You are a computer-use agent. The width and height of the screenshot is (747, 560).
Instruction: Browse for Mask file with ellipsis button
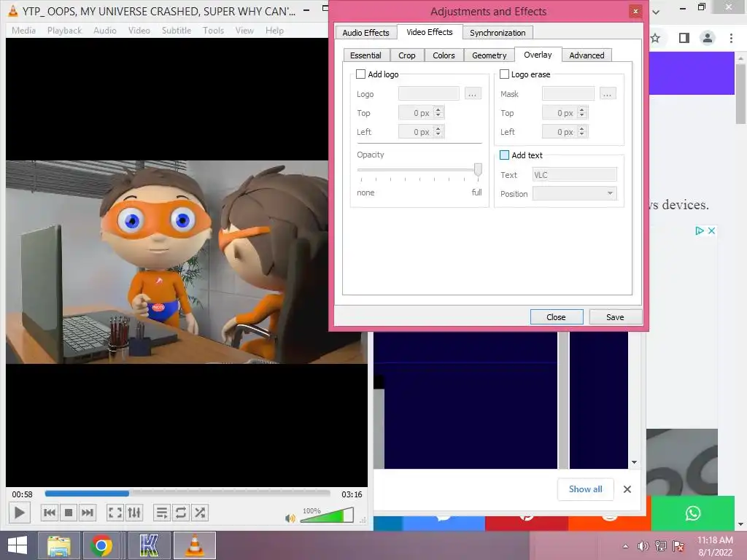pos(607,94)
